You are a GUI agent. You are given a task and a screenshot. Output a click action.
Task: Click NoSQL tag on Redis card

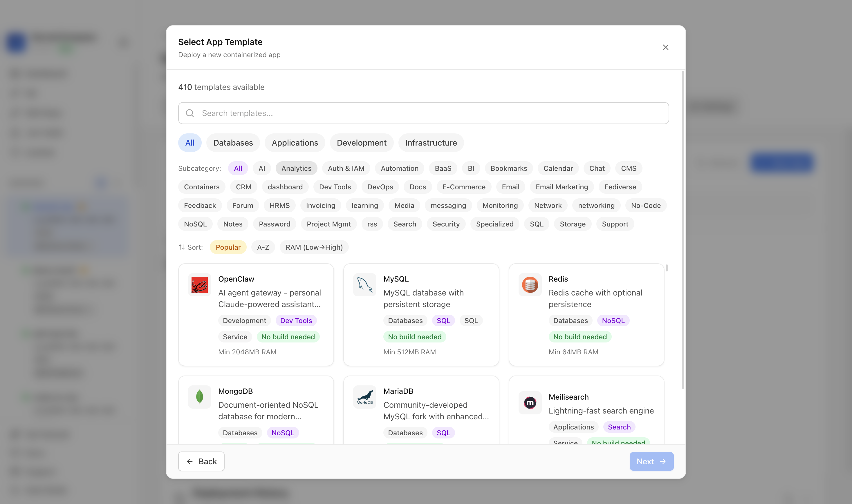tap(613, 320)
